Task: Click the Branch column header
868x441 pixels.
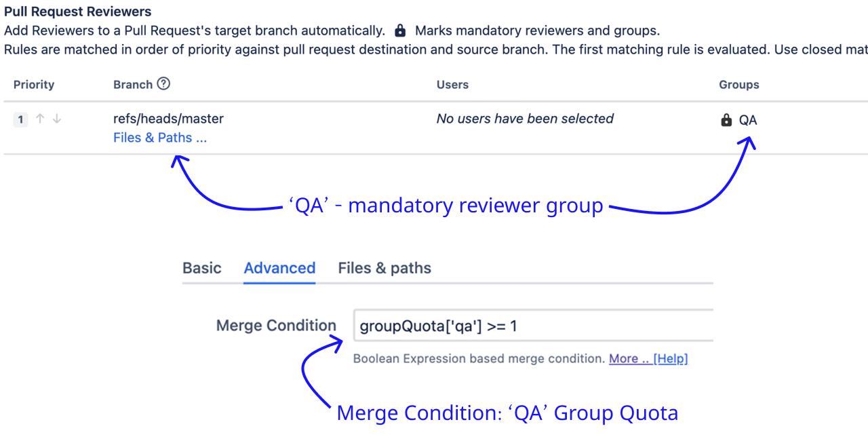Action: 133,85
